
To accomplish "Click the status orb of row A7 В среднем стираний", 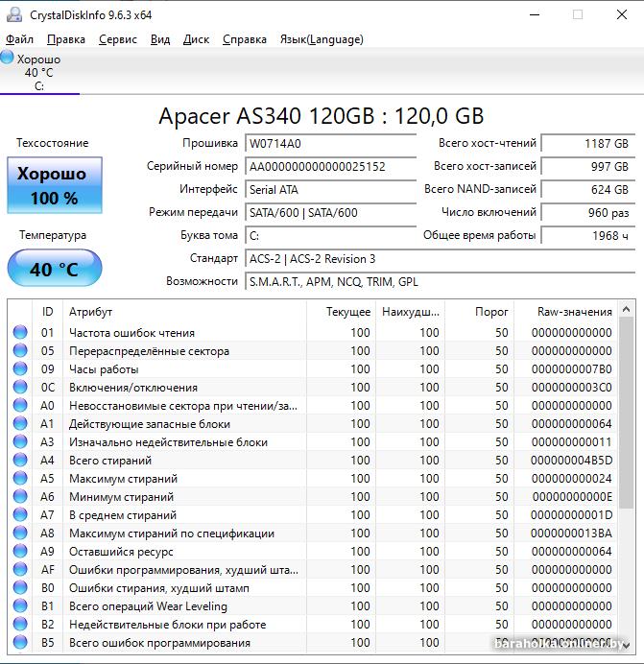I will point(20,514).
